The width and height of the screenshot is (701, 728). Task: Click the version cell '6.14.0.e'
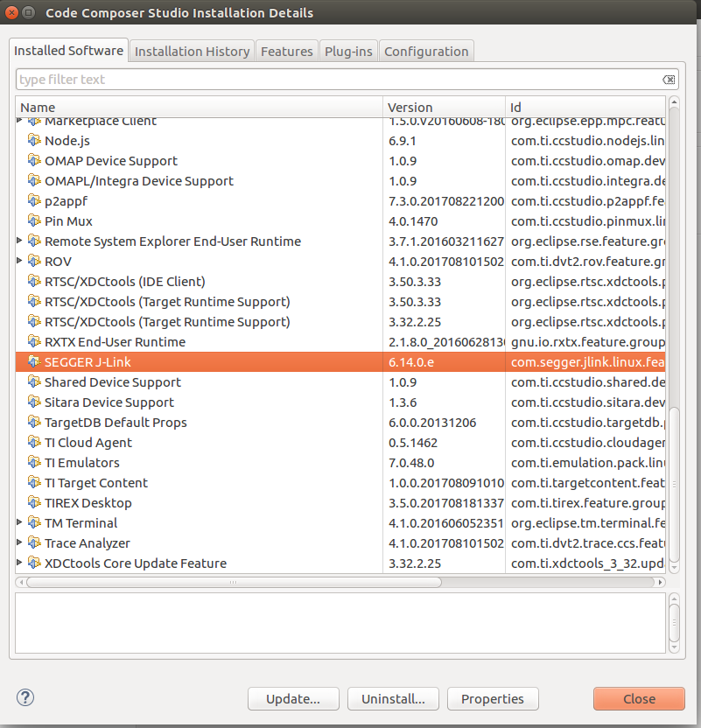click(x=411, y=362)
